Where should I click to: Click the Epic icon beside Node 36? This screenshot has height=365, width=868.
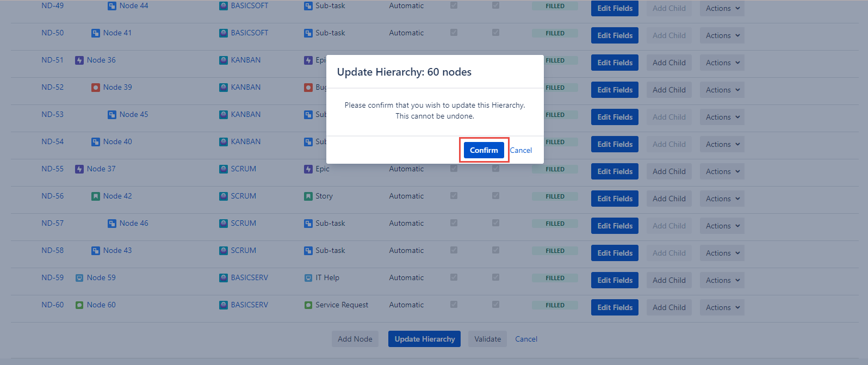79,60
